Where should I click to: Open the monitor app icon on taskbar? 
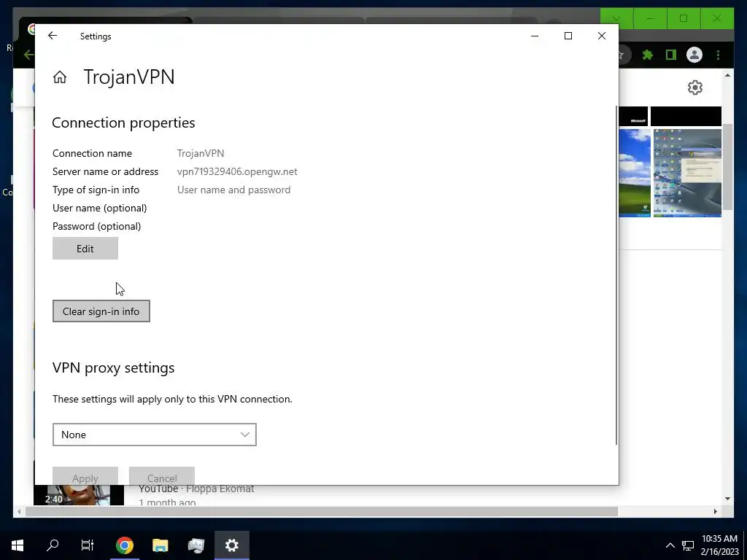(x=196, y=545)
